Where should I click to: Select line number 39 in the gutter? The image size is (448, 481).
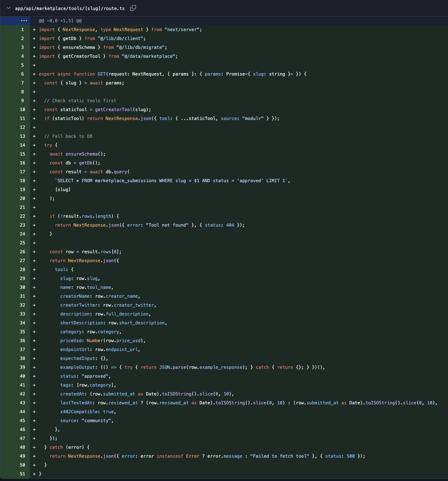point(22,367)
